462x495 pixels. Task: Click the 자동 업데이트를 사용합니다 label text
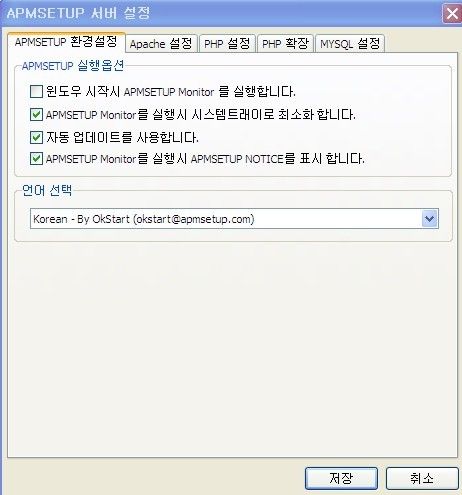click(122, 137)
